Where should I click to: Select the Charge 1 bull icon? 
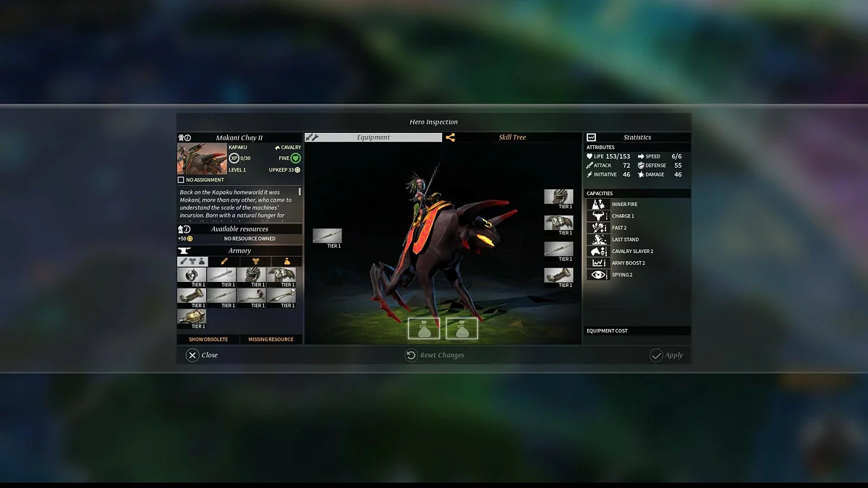[x=597, y=216]
